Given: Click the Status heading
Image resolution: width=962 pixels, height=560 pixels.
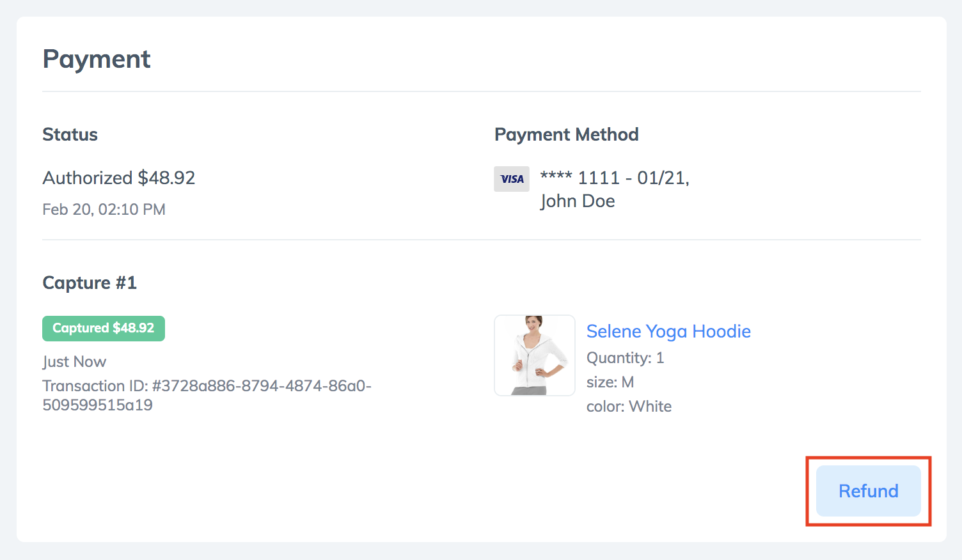Looking at the screenshot, I should [70, 134].
